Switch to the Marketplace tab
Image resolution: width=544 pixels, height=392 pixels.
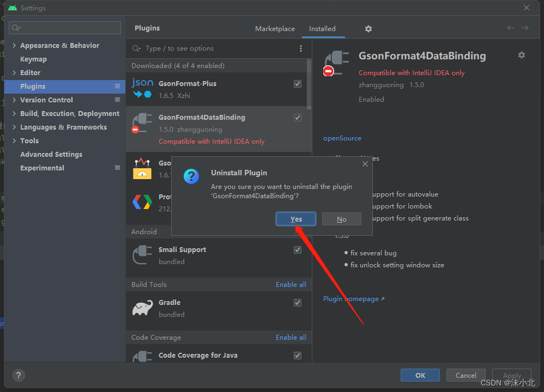coord(275,29)
